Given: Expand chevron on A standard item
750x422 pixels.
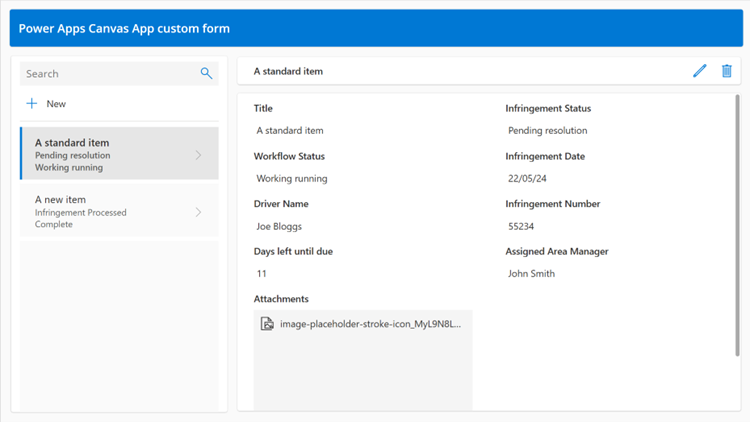Looking at the screenshot, I should click(x=198, y=155).
